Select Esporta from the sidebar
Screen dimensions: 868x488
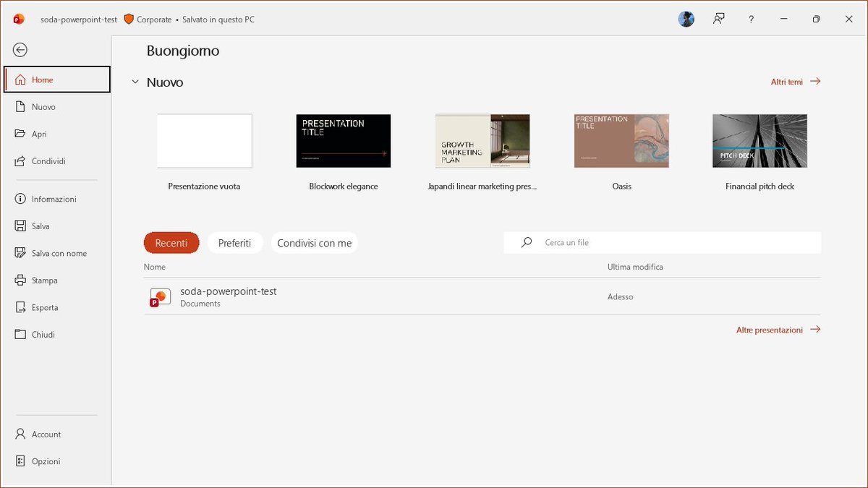(x=57, y=307)
